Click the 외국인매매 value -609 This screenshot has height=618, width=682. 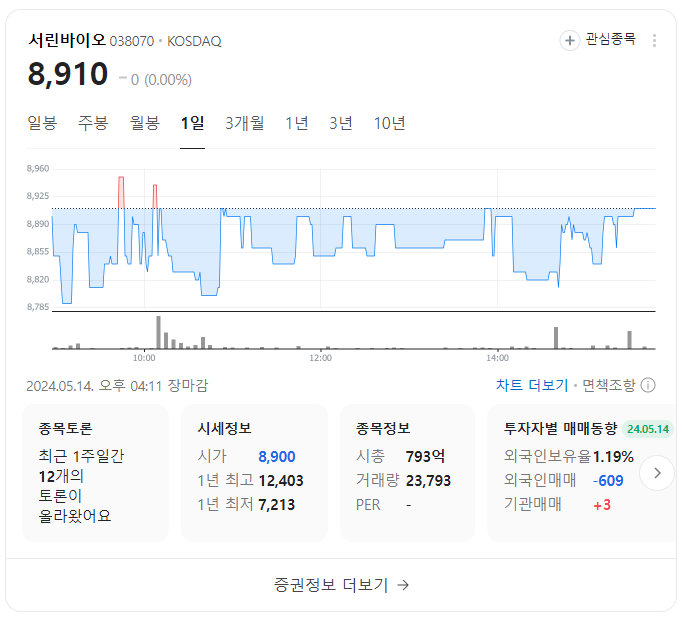[608, 481]
